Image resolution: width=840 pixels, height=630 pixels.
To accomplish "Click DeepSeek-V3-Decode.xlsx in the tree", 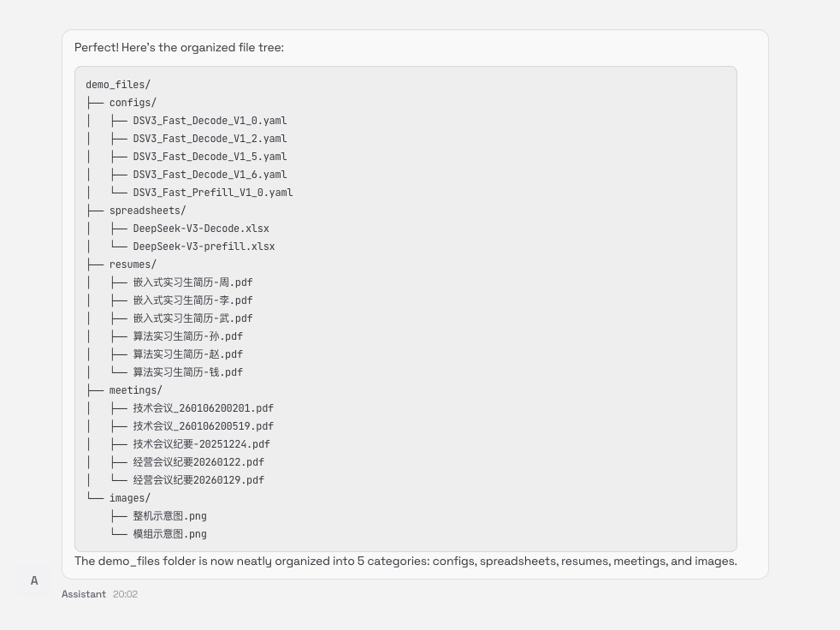I will pos(201,229).
